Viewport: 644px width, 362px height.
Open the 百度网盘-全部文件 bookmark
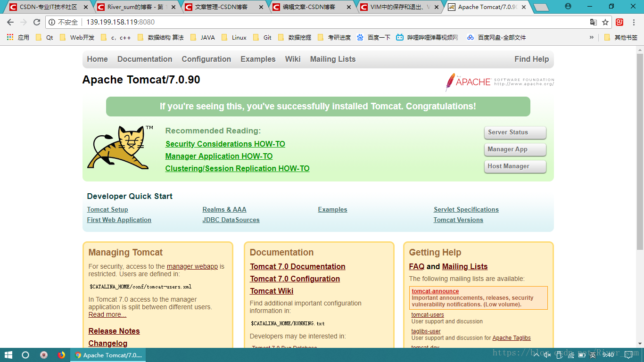click(496, 37)
